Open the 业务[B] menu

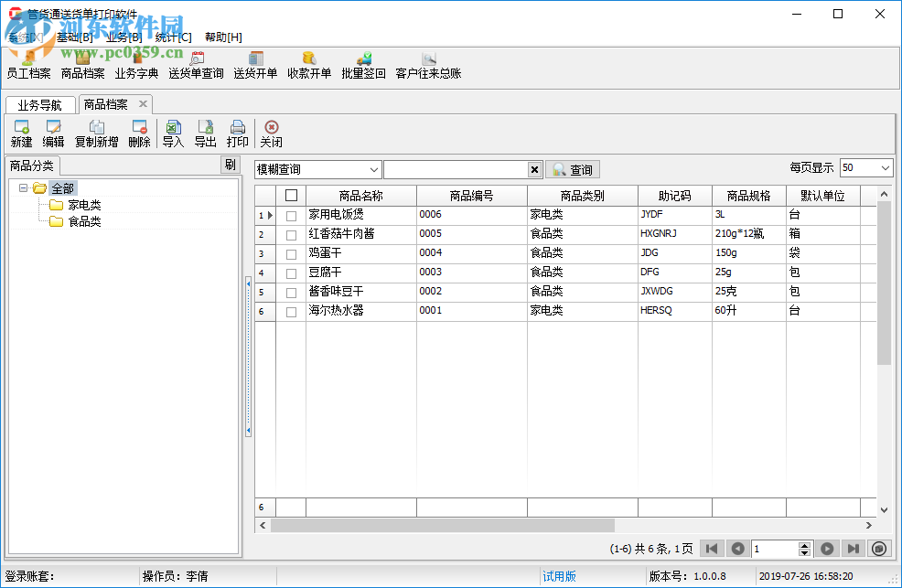point(124,37)
